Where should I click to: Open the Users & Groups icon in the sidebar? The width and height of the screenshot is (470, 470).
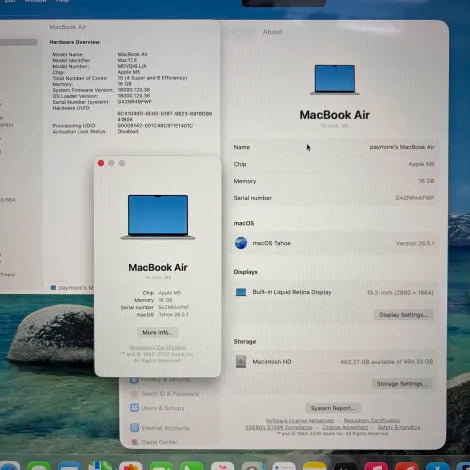[x=134, y=408]
